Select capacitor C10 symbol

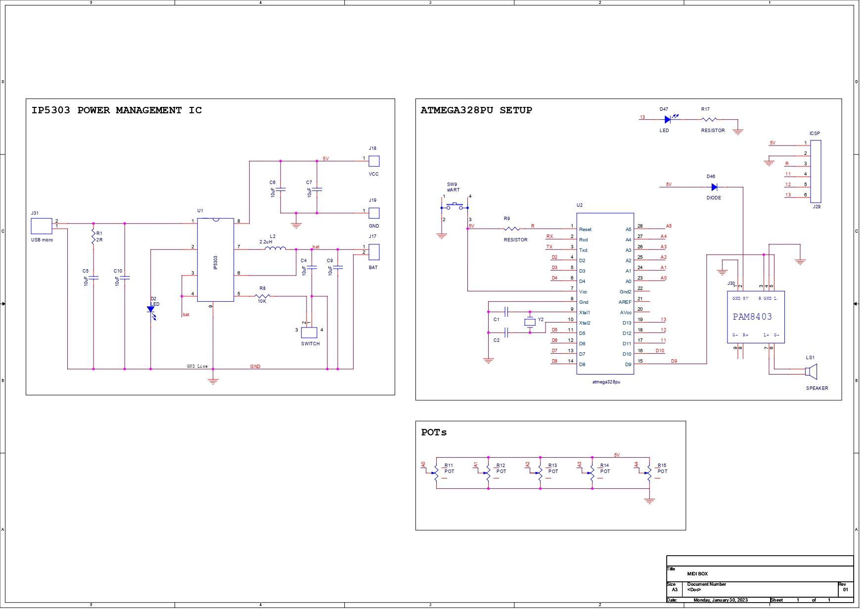[124, 278]
